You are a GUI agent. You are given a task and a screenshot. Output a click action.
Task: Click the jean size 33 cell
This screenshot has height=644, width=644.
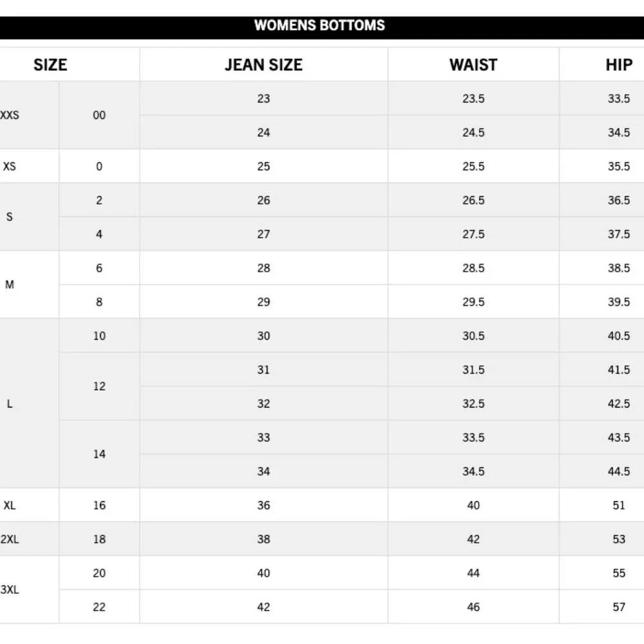click(x=263, y=437)
